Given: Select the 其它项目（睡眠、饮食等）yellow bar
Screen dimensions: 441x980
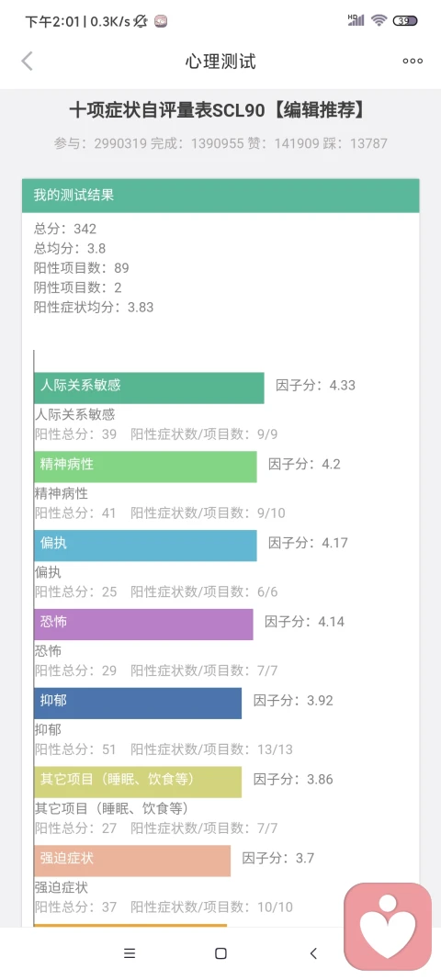Looking at the screenshot, I should [138, 782].
